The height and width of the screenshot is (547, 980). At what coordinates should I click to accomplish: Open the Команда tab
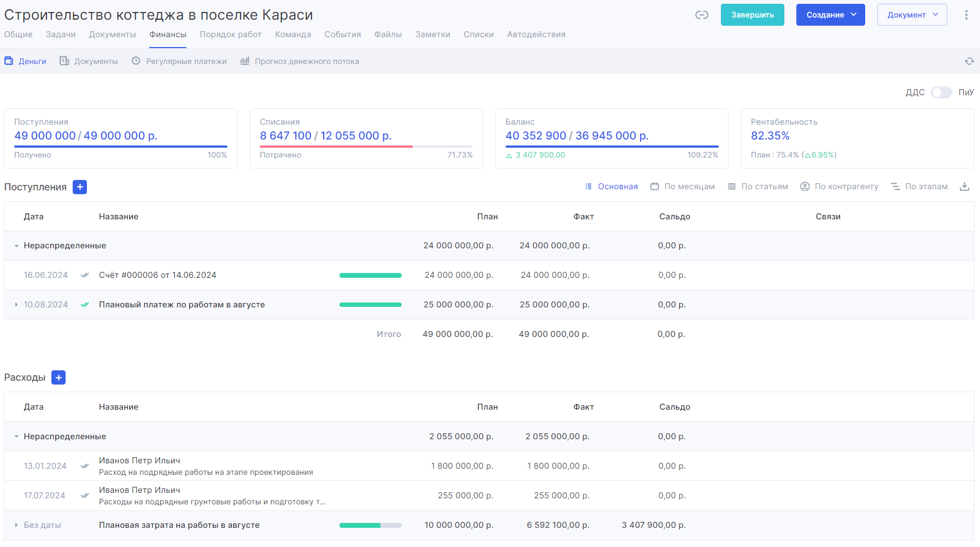(293, 34)
